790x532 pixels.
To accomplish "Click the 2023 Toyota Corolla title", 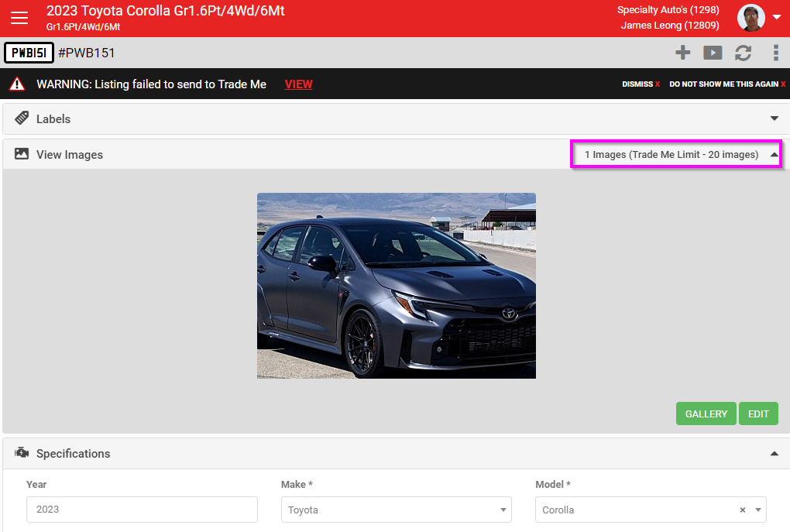I will [165, 11].
